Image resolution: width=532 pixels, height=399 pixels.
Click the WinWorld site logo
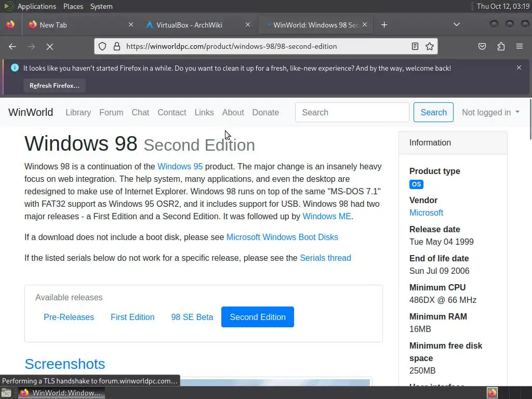tap(31, 112)
